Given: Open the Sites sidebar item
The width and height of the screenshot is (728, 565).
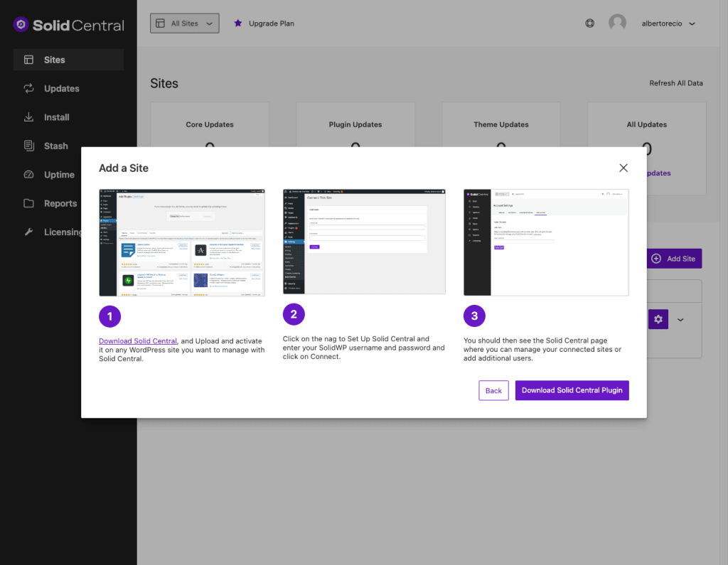Looking at the screenshot, I should [x=68, y=60].
